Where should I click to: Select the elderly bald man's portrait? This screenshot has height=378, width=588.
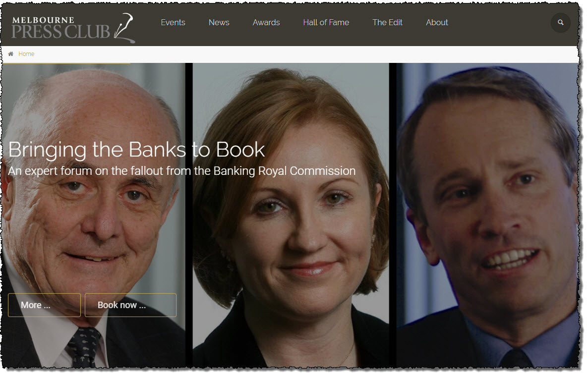pyautogui.click(x=93, y=215)
